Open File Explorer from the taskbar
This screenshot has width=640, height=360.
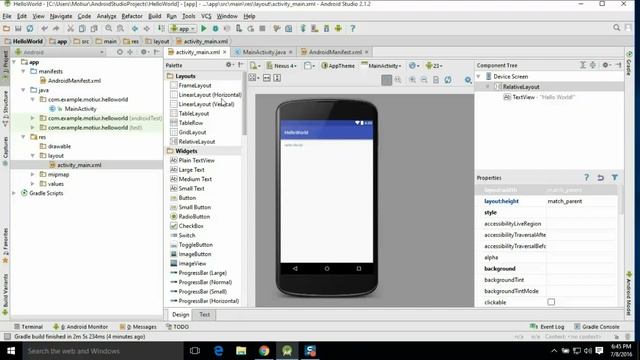(x=241, y=351)
